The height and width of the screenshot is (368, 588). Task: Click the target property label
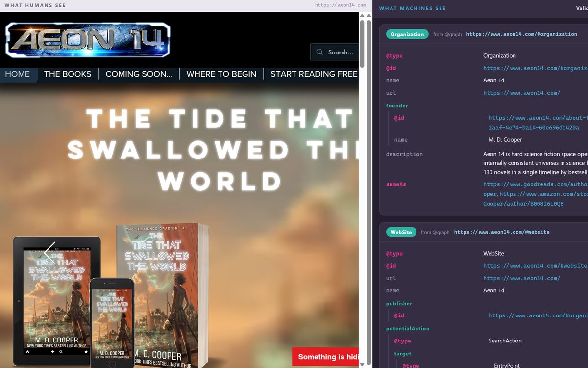click(x=403, y=353)
